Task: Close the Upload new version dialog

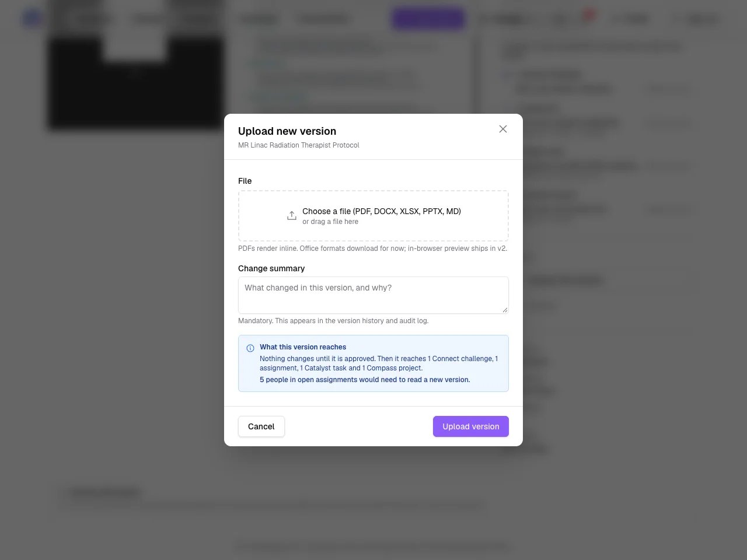Action: pos(503,129)
